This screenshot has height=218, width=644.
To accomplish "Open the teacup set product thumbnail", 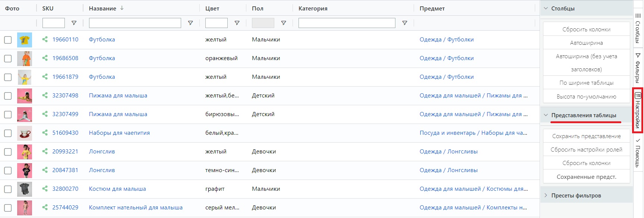I will [x=25, y=133].
